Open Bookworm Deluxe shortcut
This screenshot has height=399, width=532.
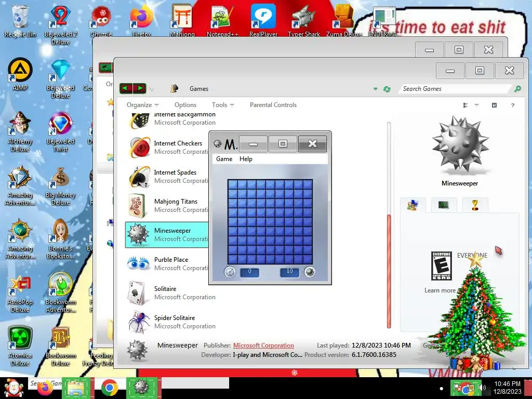[x=60, y=346]
